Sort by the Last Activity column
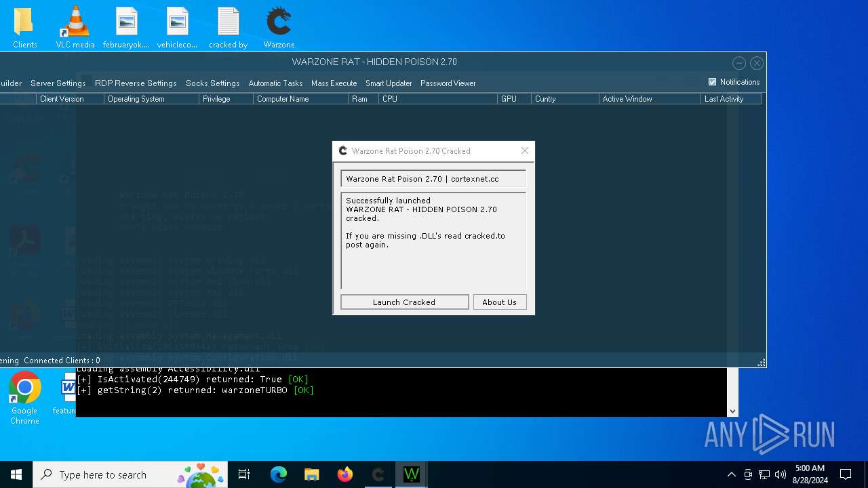Image resolution: width=868 pixels, height=488 pixels. tap(732, 99)
